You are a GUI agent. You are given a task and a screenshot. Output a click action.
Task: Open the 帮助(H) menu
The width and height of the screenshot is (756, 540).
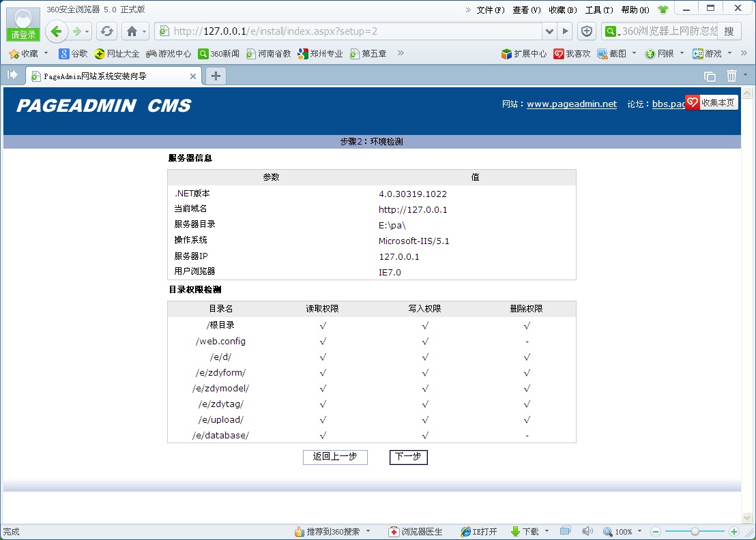click(635, 10)
